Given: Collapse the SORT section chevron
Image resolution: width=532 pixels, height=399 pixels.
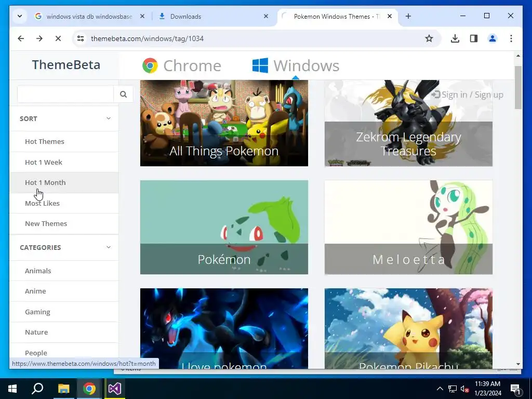Looking at the screenshot, I should click(x=108, y=118).
